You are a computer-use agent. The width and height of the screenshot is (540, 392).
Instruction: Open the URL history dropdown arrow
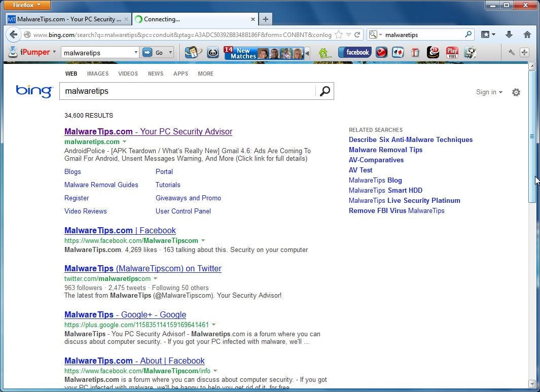tap(348, 35)
